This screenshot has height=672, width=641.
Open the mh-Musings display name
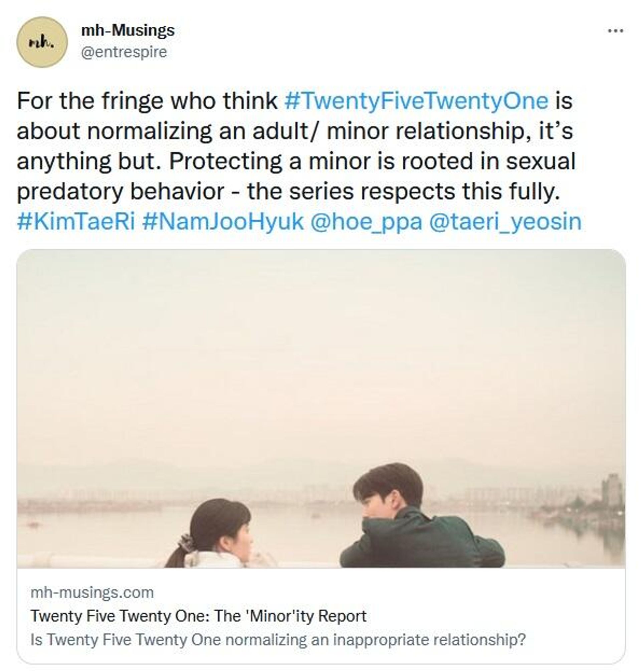[128, 30]
